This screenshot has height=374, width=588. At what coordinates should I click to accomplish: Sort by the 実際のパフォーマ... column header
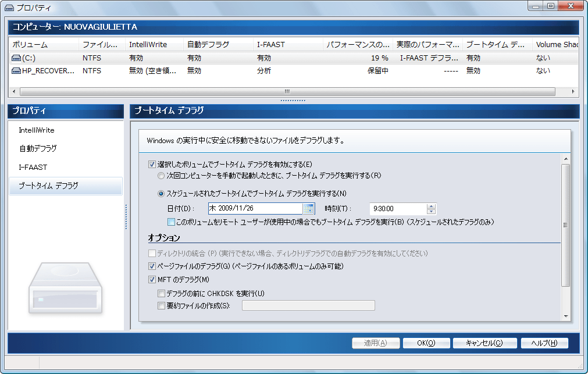click(x=428, y=44)
